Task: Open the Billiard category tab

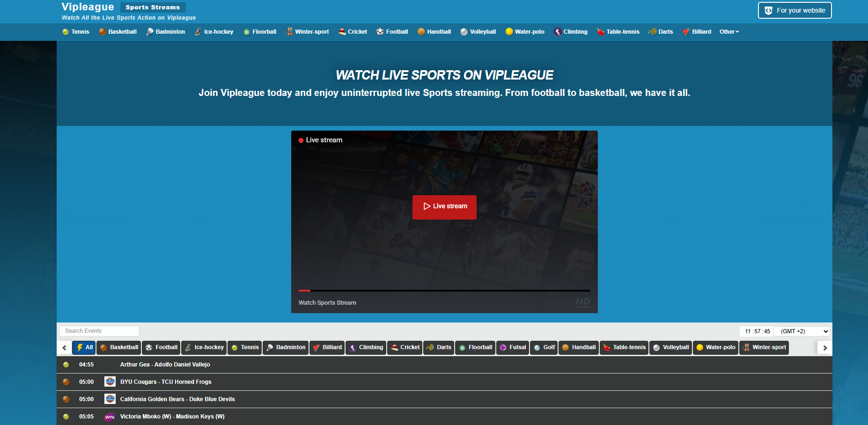Action: click(327, 348)
